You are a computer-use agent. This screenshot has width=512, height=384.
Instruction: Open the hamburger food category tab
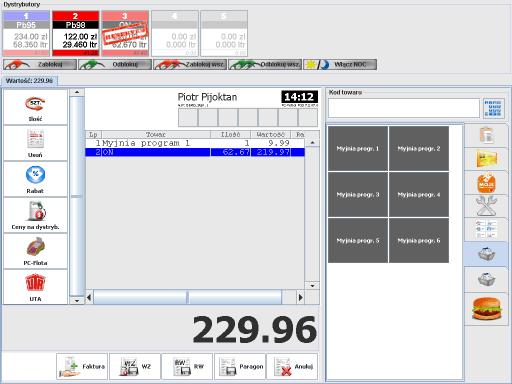tap(486, 309)
